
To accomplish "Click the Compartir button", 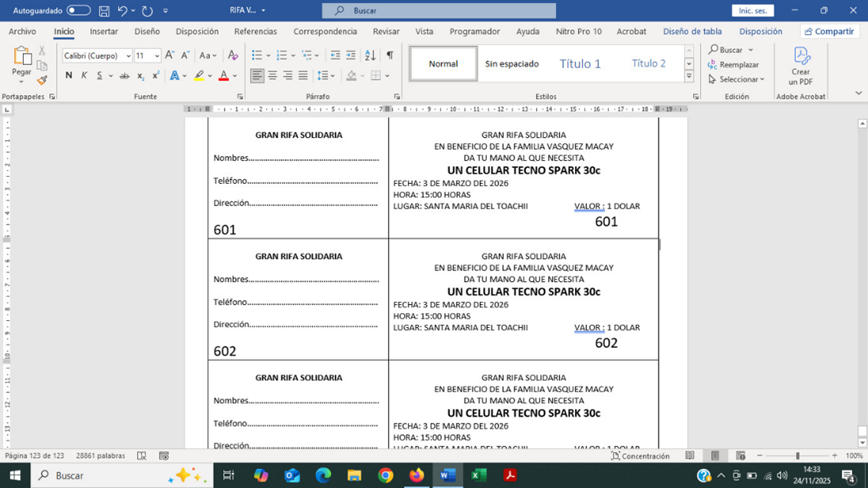I will coord(830,31).
